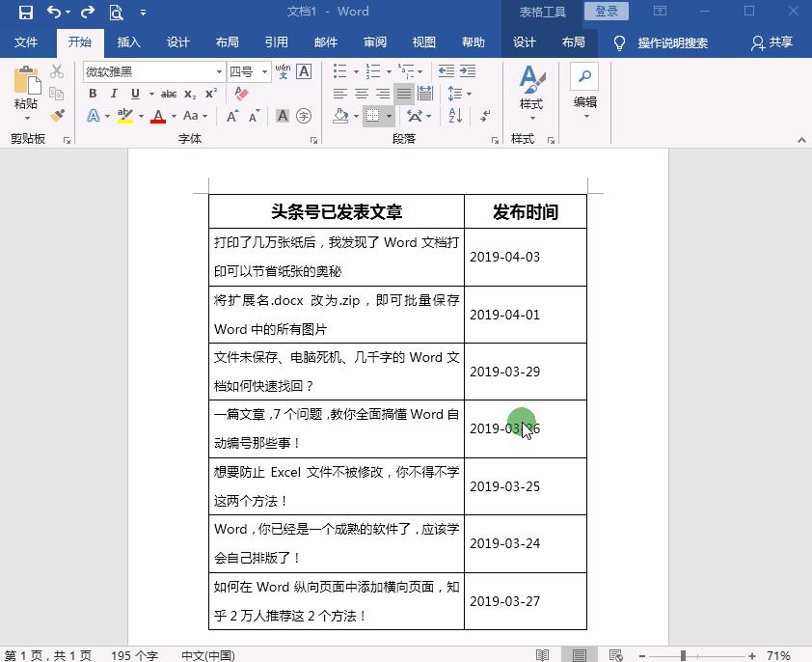Screen dimensions: 812x662
Task: Expand the line spacing options dropdown
Action: (470, 92)
